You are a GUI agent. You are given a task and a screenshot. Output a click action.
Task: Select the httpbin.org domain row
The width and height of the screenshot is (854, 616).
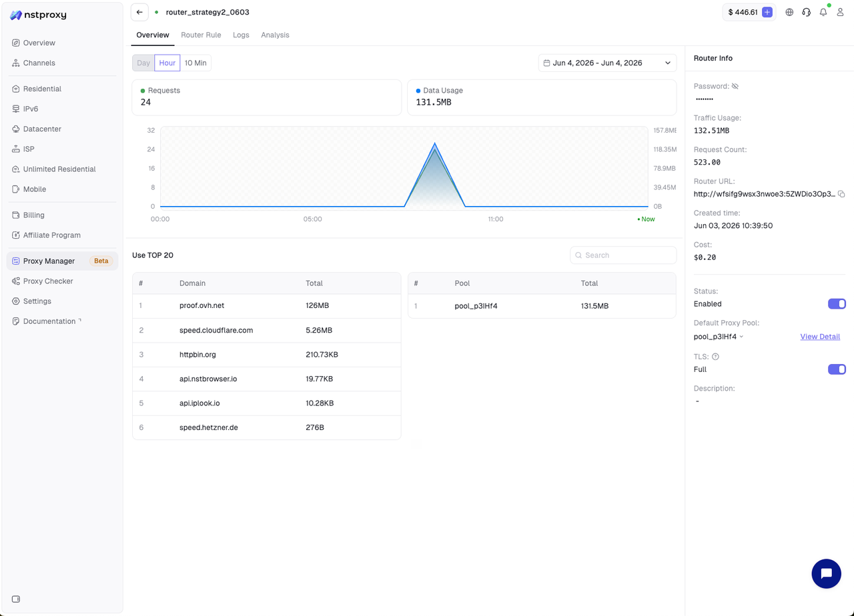pos(267,355)
